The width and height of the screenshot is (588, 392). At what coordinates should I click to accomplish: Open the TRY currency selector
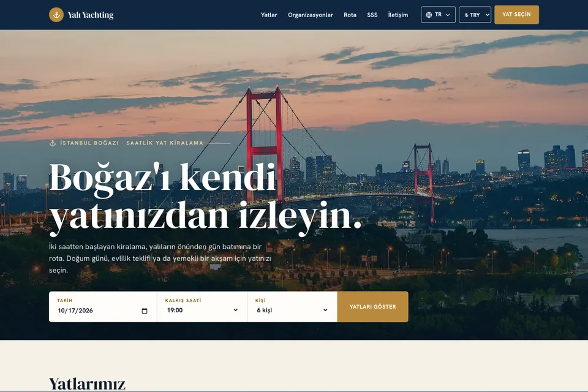tap(475, 15)
